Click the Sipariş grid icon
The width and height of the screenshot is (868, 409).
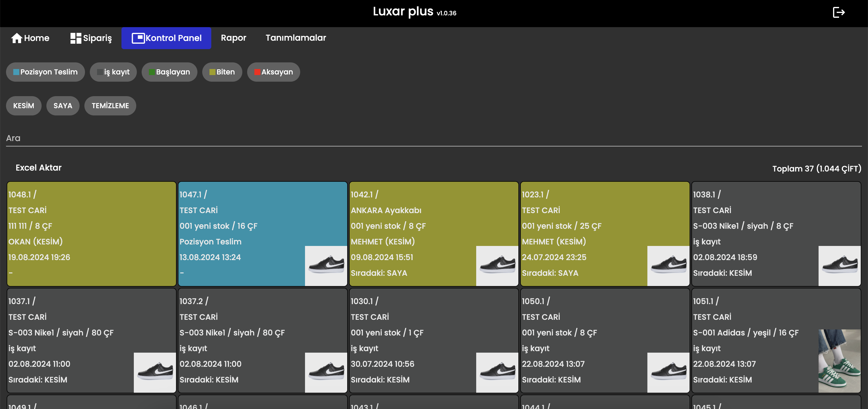(76, 38)
